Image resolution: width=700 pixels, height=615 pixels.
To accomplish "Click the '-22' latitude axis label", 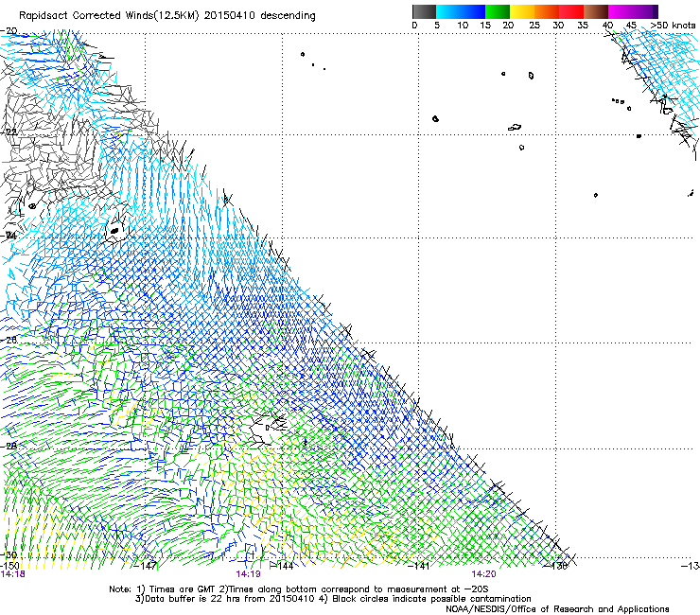I will [x=9, y=132].
